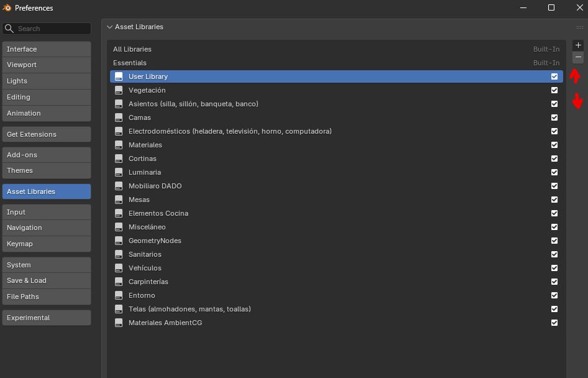Click the disk icon beside Mobiliaro DADO
Image resolution: width=588 pixels, height=378 pixels.
tap(119, 186)
